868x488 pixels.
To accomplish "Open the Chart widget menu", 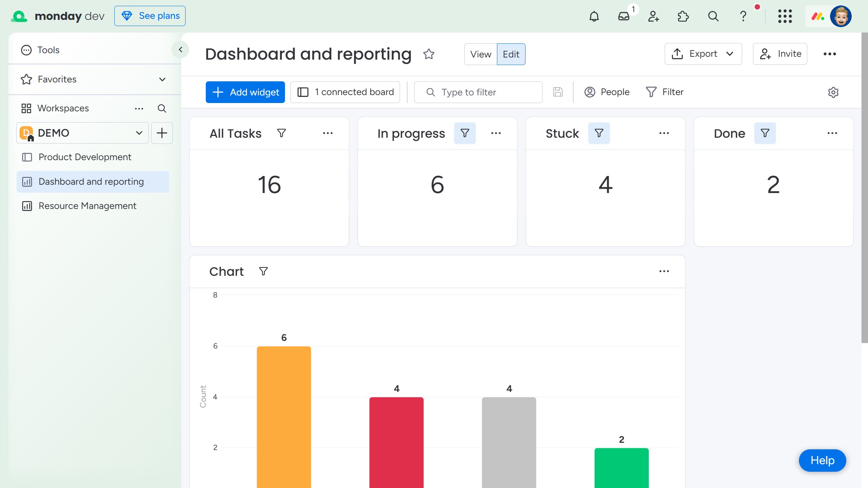I will [x=664, y=271].
